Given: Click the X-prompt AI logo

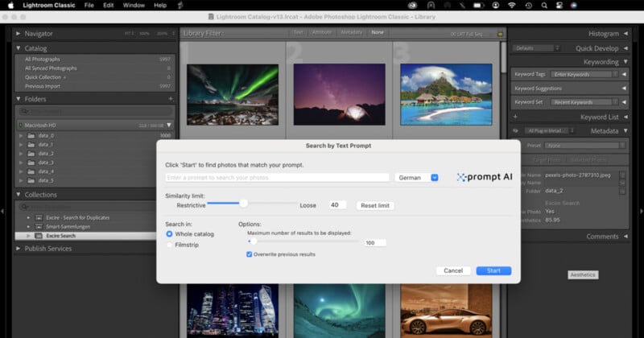Looking at the screenshot, I should click(x=485, y=177).
